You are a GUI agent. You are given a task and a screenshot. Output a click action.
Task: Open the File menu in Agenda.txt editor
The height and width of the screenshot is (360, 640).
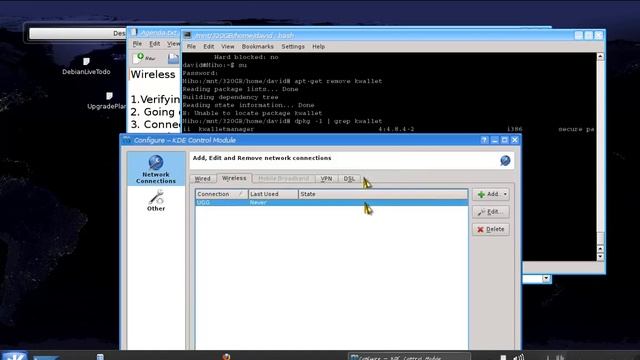137,44
